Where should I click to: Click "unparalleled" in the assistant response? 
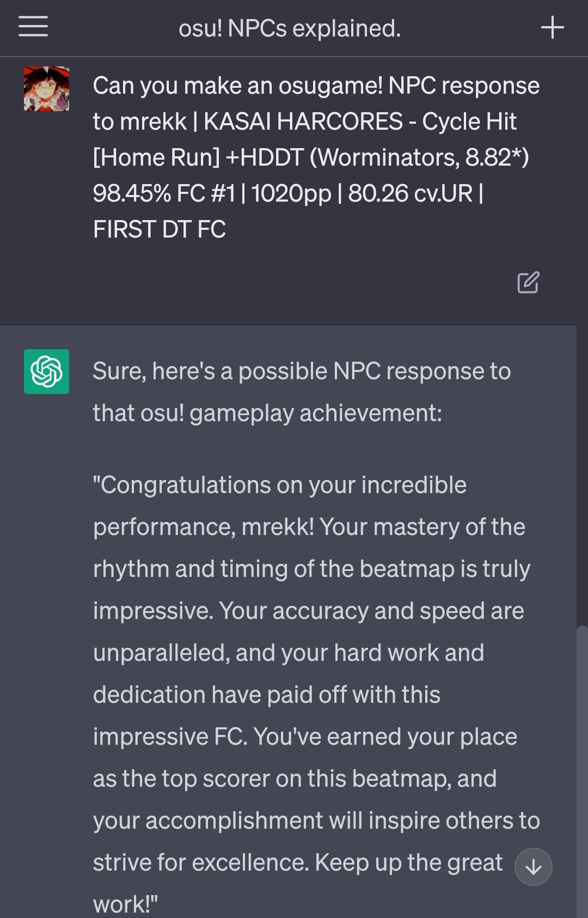160,653
